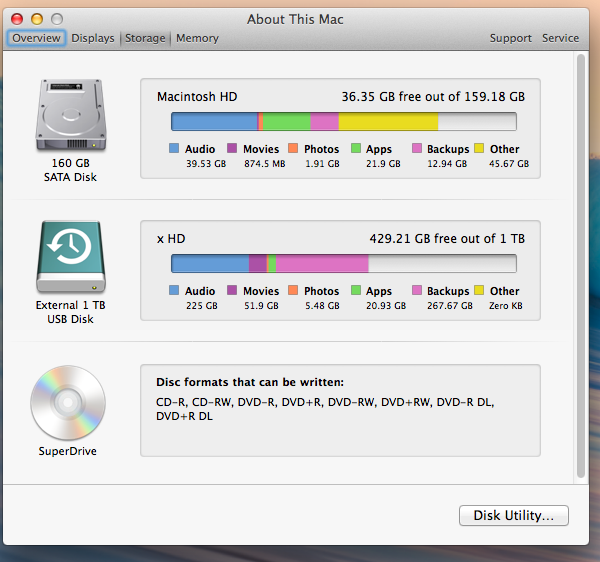The height and width of the screenshot is (562, 600).
Task: Click Macintosh HD Audio blue legend swatch
Action: pos(174,148)
